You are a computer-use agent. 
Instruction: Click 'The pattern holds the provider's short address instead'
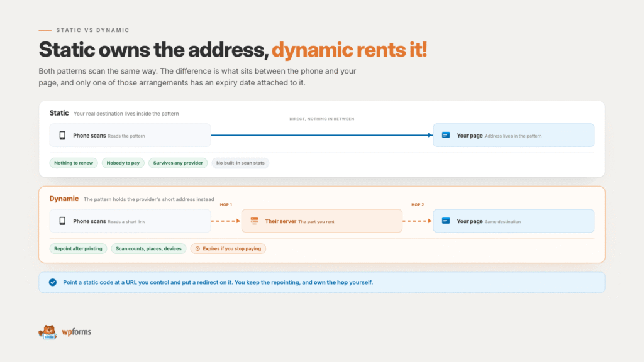point(148,199)
